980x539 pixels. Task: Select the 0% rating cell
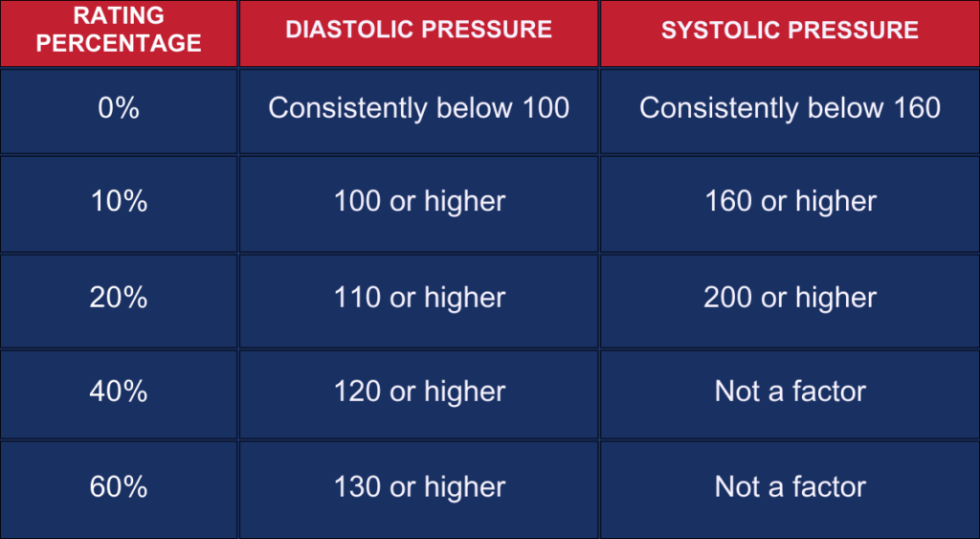coord(119,108)
